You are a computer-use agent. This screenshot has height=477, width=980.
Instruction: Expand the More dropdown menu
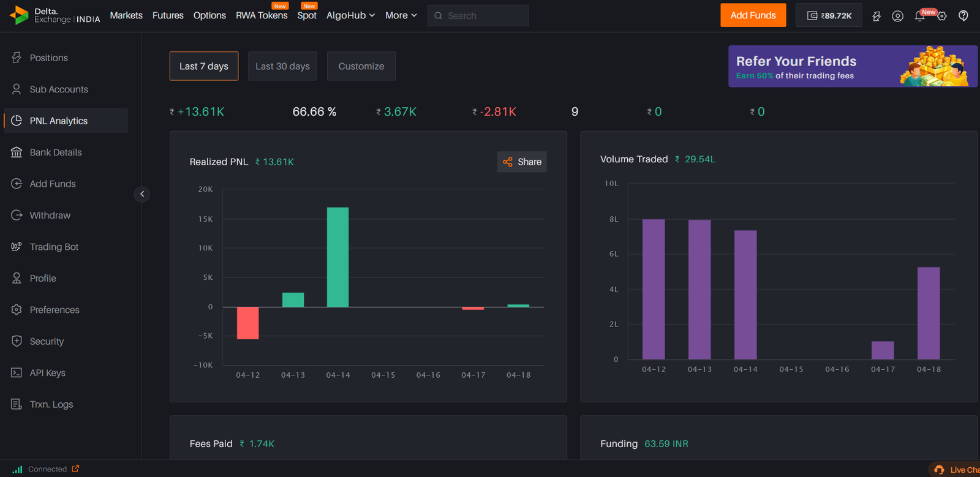click(401, 15)
